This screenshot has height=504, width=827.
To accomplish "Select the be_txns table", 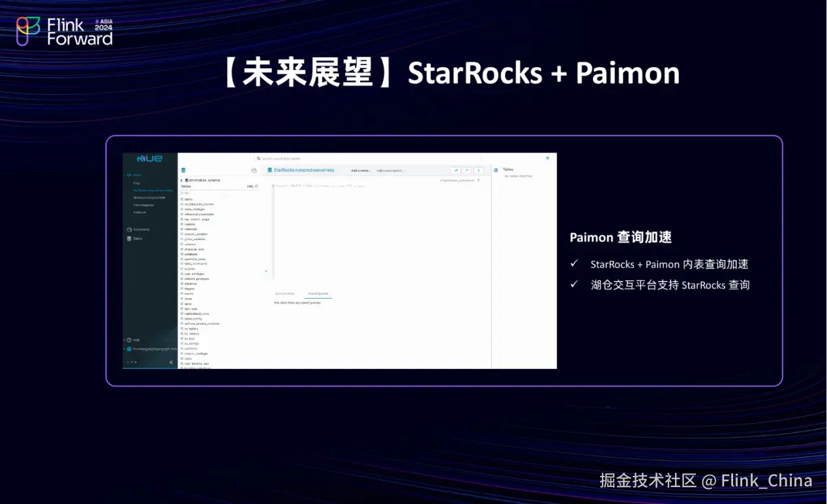I will (188, 339).
